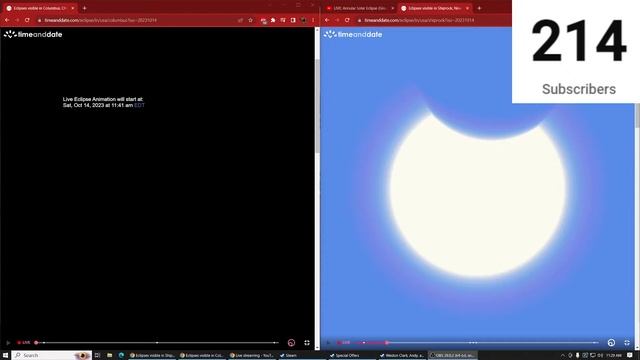
Task: Click the share icon in the left address bar
Action: (x=240, y=20)
